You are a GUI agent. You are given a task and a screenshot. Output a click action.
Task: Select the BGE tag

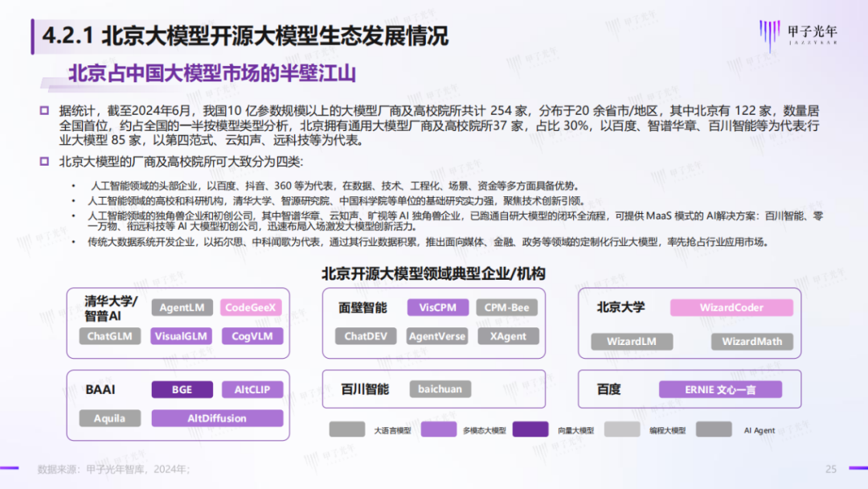point(182,389)
